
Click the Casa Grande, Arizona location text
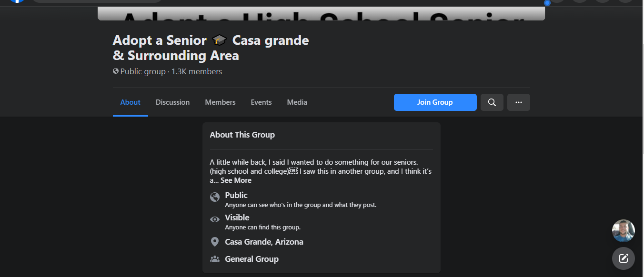(x=264, y=242)
